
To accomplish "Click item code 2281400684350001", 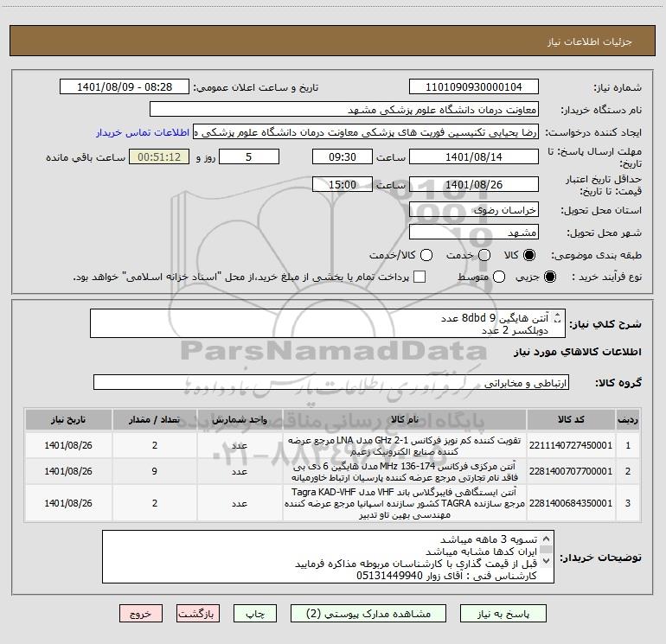I will (x=571, y=503).
